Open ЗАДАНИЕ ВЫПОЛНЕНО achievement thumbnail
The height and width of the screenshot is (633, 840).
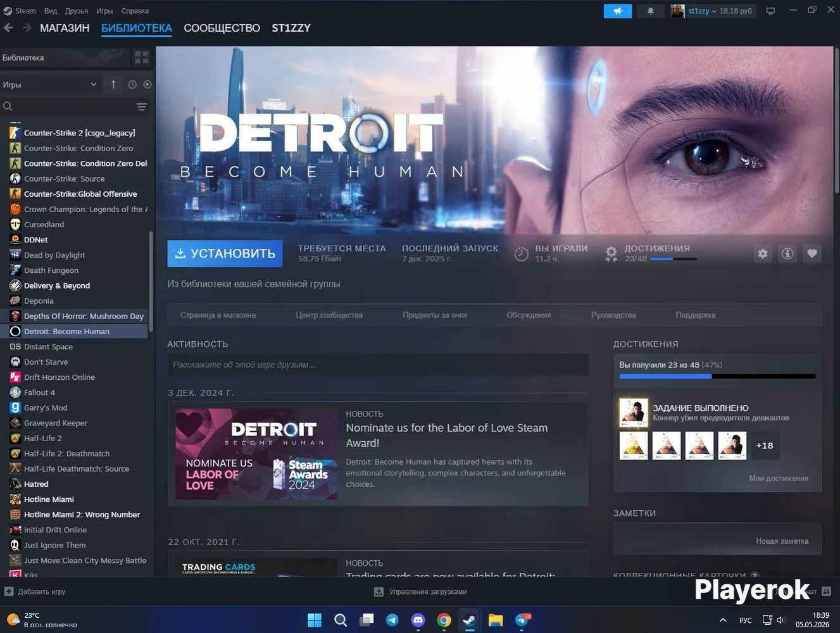(634, 413)
